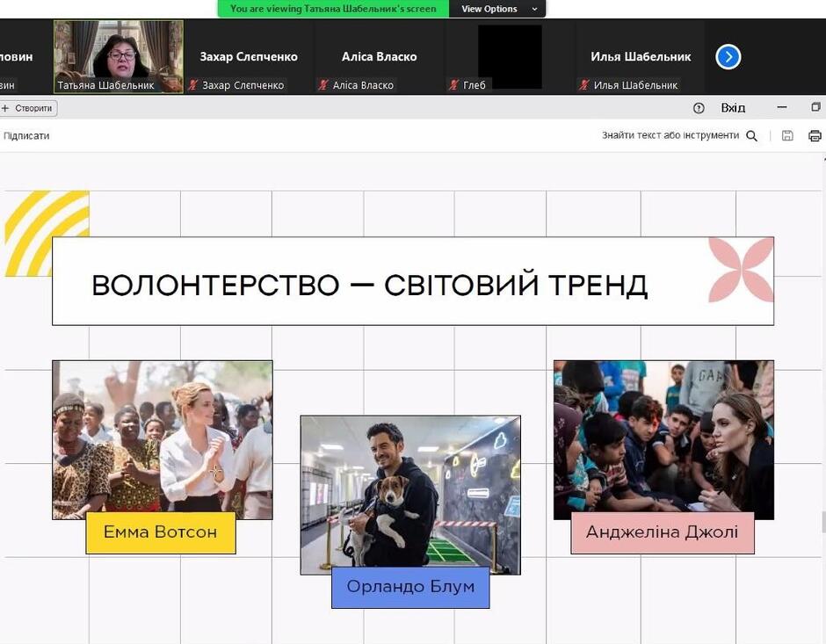Click the muted microphone icon for Захар Слєпченко

(192, 84)
